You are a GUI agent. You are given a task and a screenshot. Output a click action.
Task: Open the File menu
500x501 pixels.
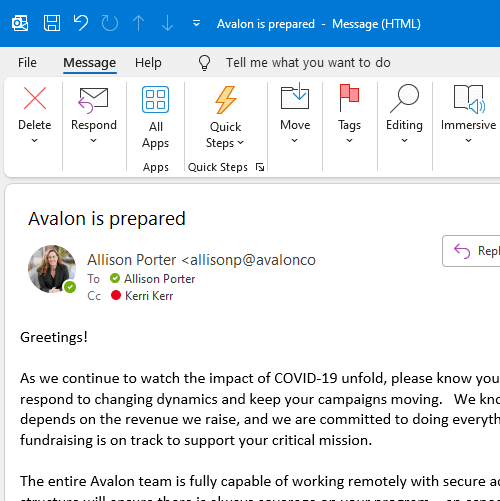click(x=27, y=62)
